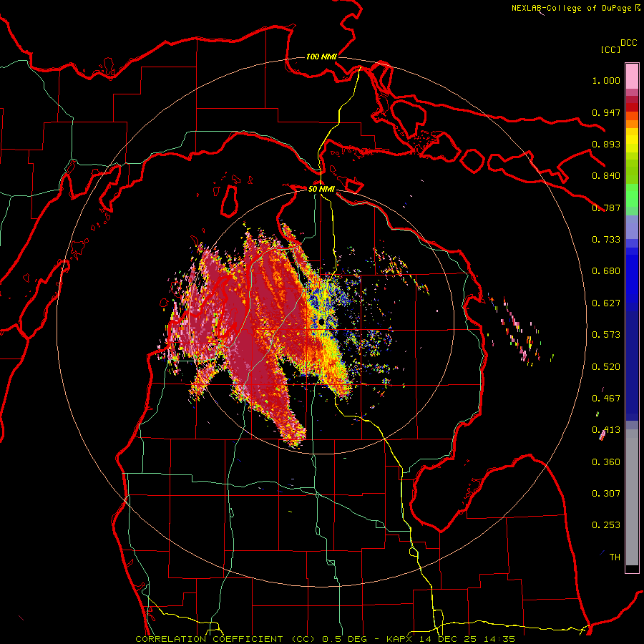644x644 pixels.
Task: Click the [CC] units label
Action: (x=611, y=49)
